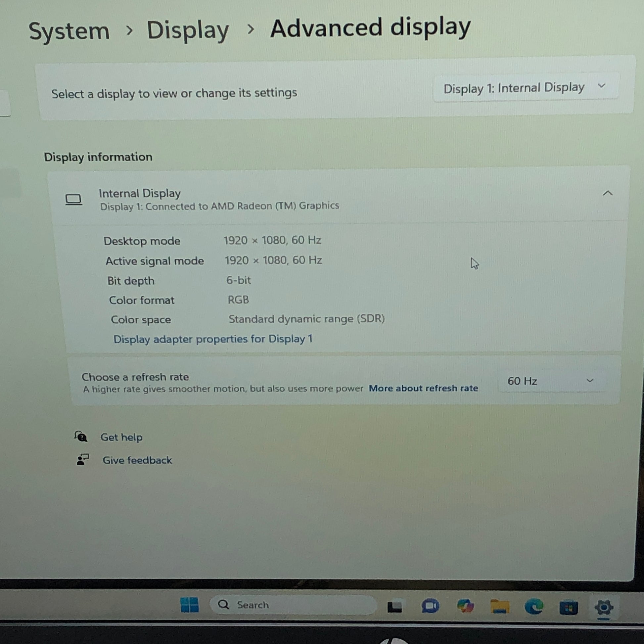
Task: Open Display adapter properties for Display 1
Action: point(213,339)
